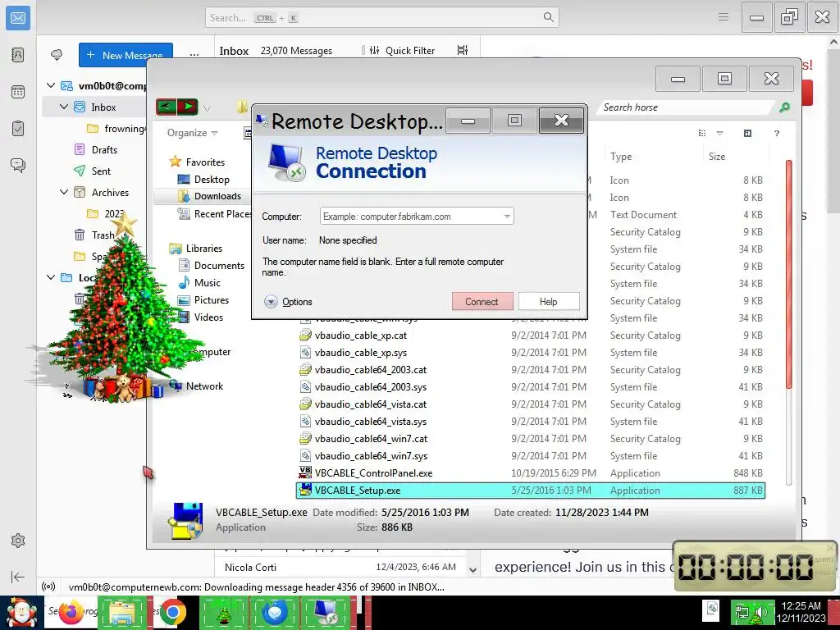Toggle the Explorer preview pane icon
The width and height of the screenshot is (840, 630).
pyautogui.click(x=747, y=133)
